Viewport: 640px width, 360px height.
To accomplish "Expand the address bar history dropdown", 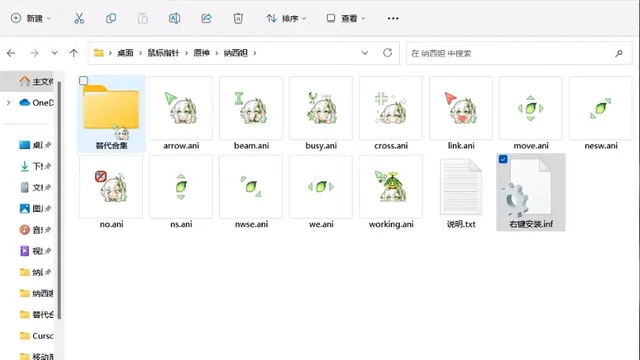I will coord(364,53).
